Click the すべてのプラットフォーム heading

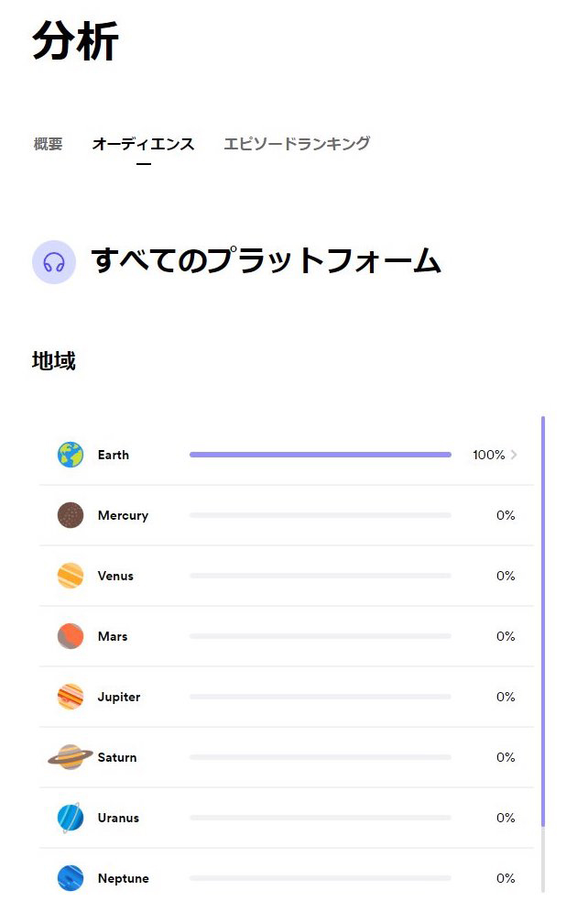[266, 262]
